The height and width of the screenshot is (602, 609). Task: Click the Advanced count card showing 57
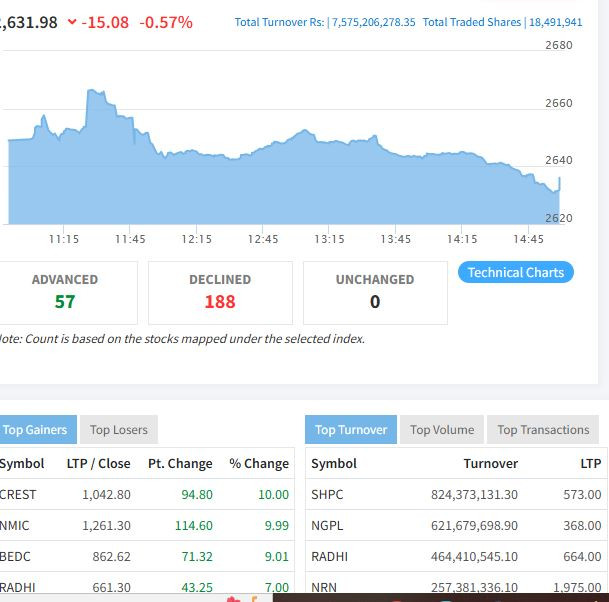coord(65,292)
